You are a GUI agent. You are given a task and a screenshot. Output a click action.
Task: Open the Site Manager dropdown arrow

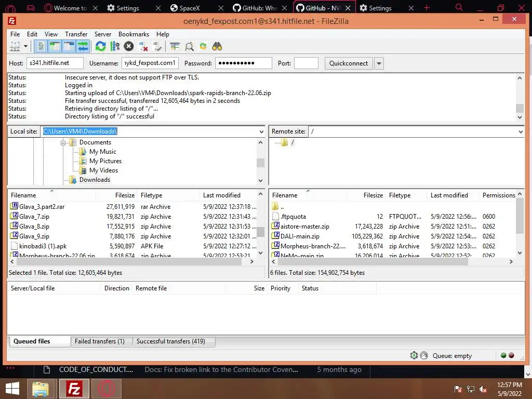pos(26,46)
